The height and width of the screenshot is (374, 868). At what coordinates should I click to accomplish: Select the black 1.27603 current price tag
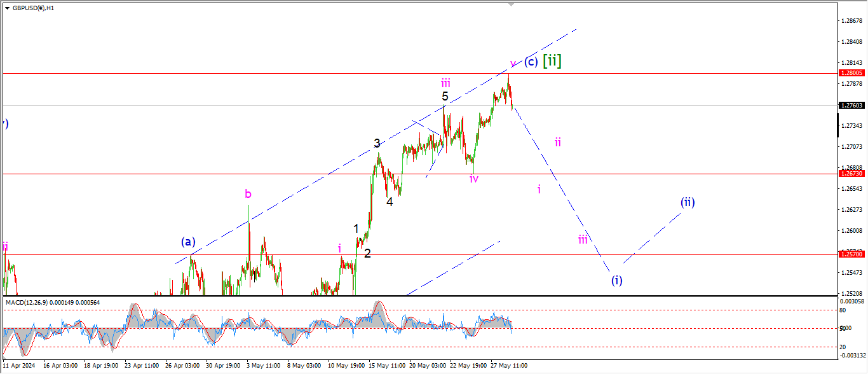point(851,105)
